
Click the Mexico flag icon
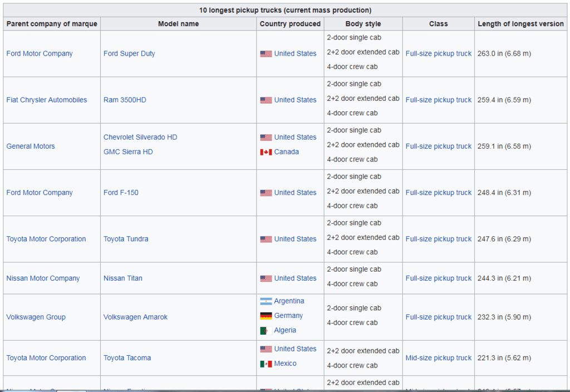tap(266, 364)
